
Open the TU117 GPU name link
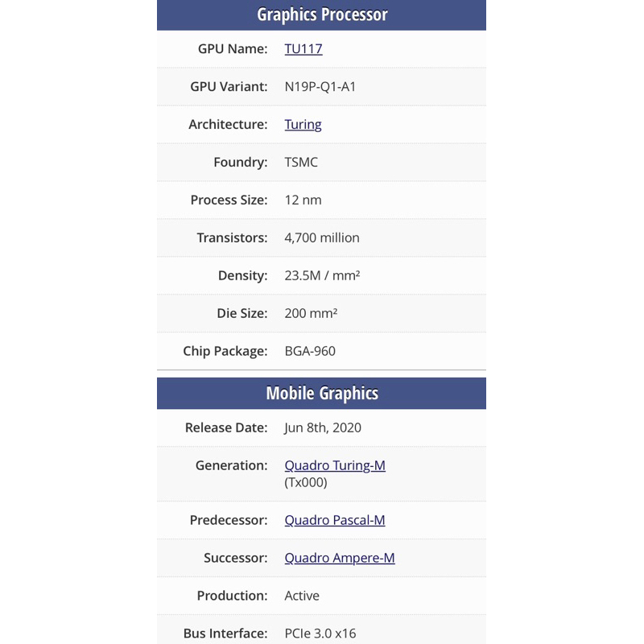pos(303,49)
